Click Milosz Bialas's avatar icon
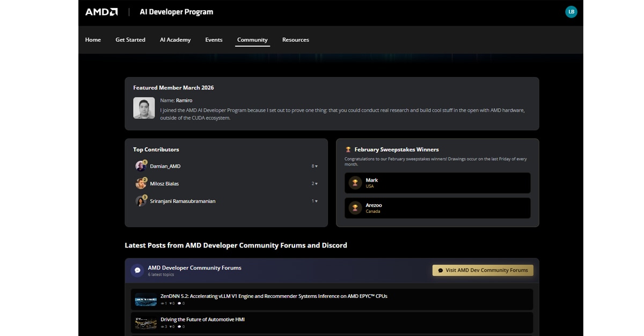This screenshot has width=644, height=336. (x=141, y=184)
